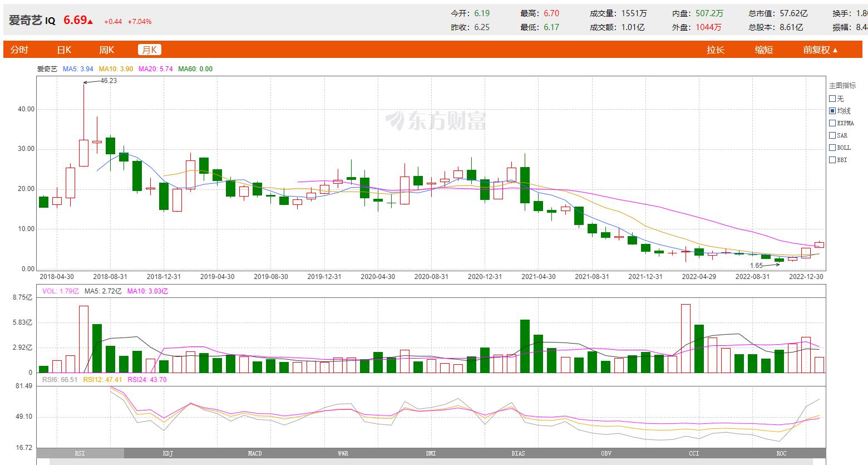Viewport: 868px width, 465px height.
Task: Expand the 前复权 adjustment dropdown
Action: (x=820, y=50)
